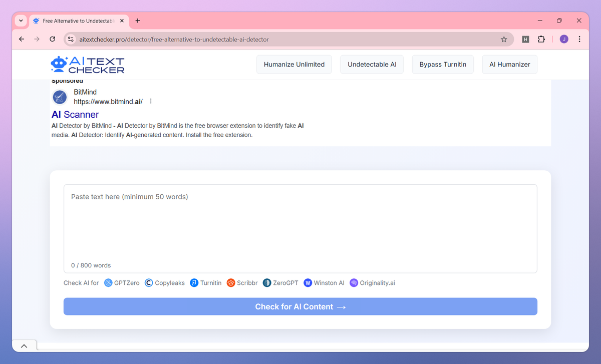Open the three-dot menu beside the BitMind URL
The height and width of the screenshot is (364, 601).
click(150, 101)
